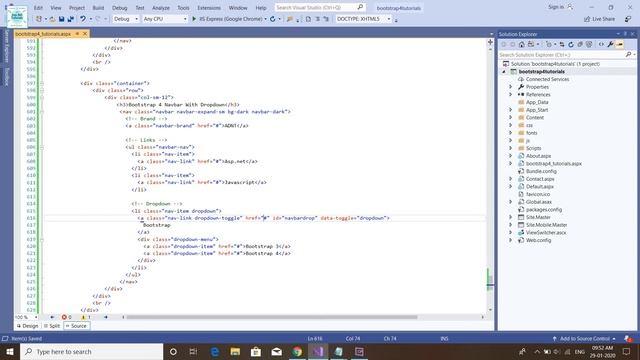Click the Windows Start button
The height and width of the screenshot is (360, 640).
coord(10,351)
